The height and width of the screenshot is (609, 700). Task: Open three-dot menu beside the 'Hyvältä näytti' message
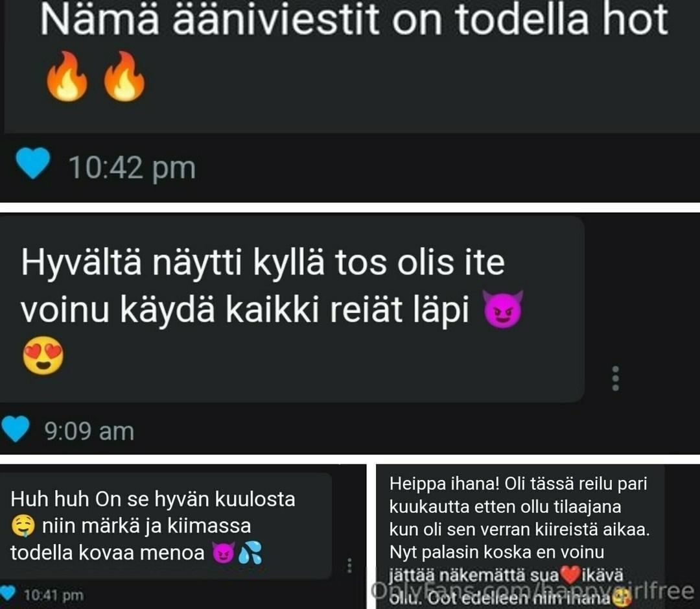[x=616, y=379]
